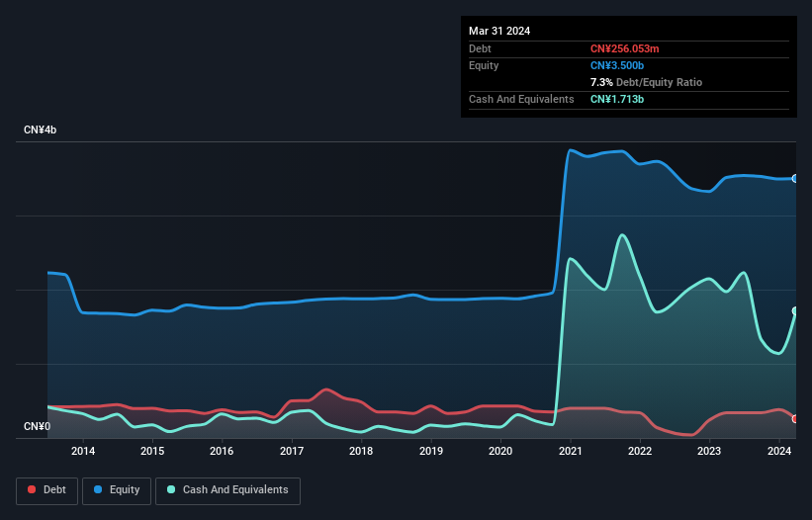The image size is (812, 520).
Task: Click the Debt row label in tooltip
Action: 480,48
